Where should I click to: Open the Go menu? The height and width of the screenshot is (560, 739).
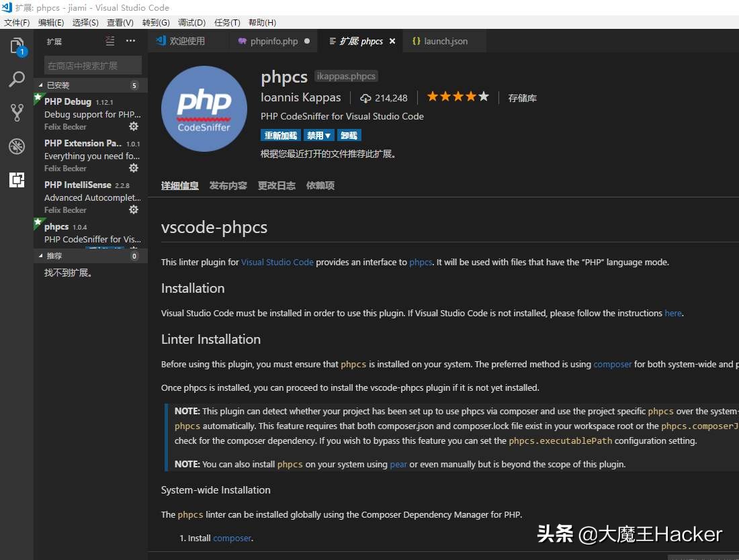click(x=156, y=22)
